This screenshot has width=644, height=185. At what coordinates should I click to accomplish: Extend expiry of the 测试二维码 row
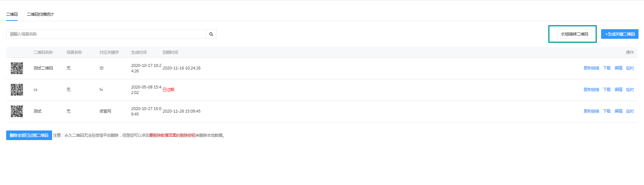(x=630, y=68)
